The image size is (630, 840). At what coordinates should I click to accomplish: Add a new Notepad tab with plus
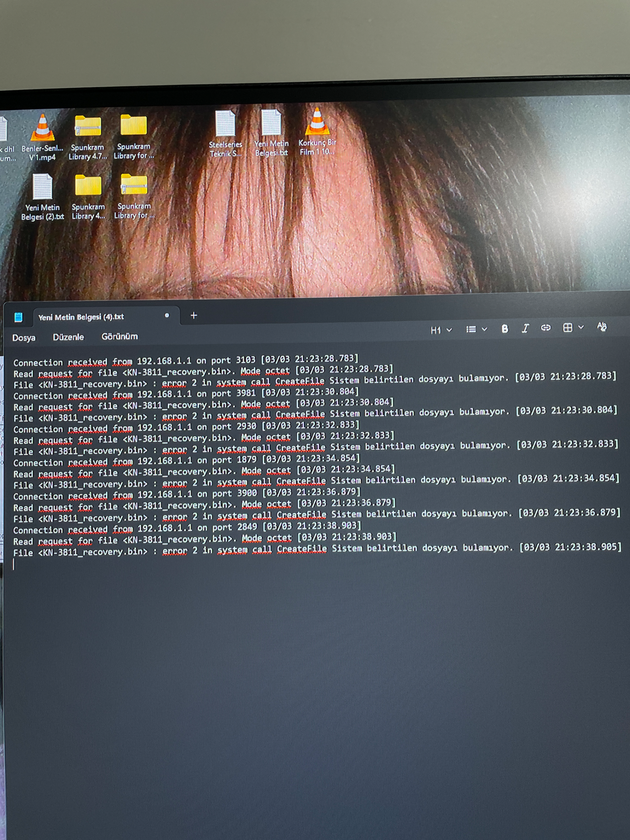(x=194, y=315)
